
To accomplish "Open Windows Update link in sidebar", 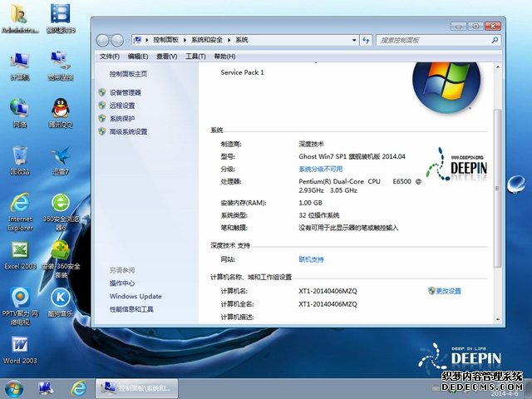I will (x=135, y=296).
